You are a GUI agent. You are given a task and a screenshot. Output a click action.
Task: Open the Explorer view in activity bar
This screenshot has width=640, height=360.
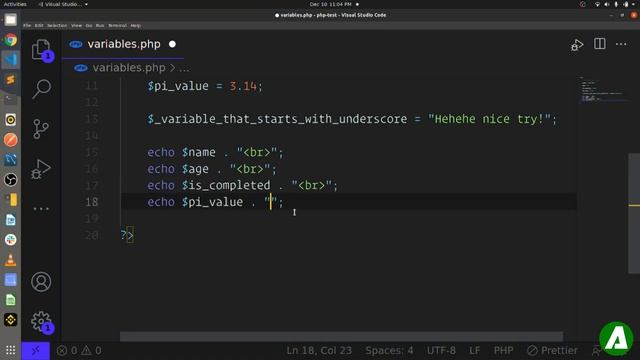tap(41, 49)
